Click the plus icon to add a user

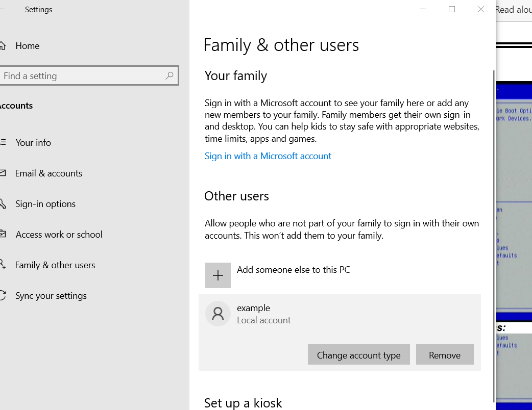pyautogui.click(x=218, y=275)
